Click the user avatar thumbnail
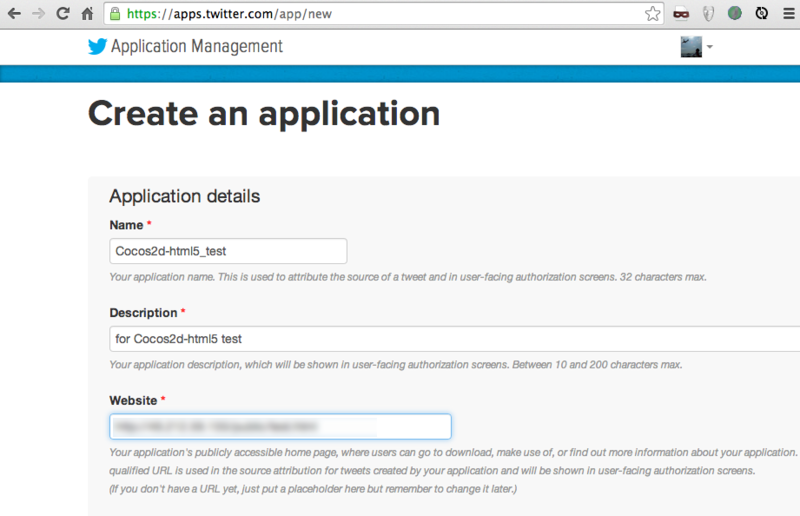The height and width of the screenshot is (516, 800). tap(691, 47)
